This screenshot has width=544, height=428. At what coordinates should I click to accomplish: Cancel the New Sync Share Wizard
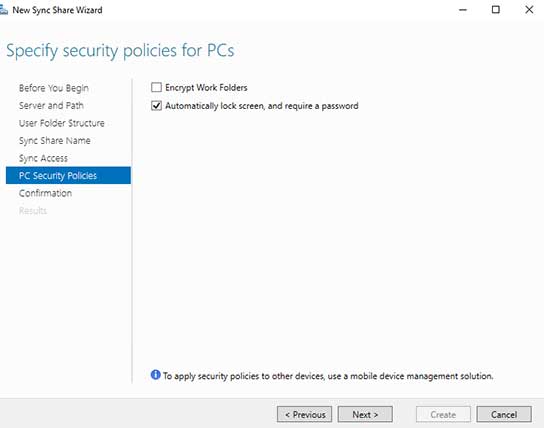[x=504, y=414]
